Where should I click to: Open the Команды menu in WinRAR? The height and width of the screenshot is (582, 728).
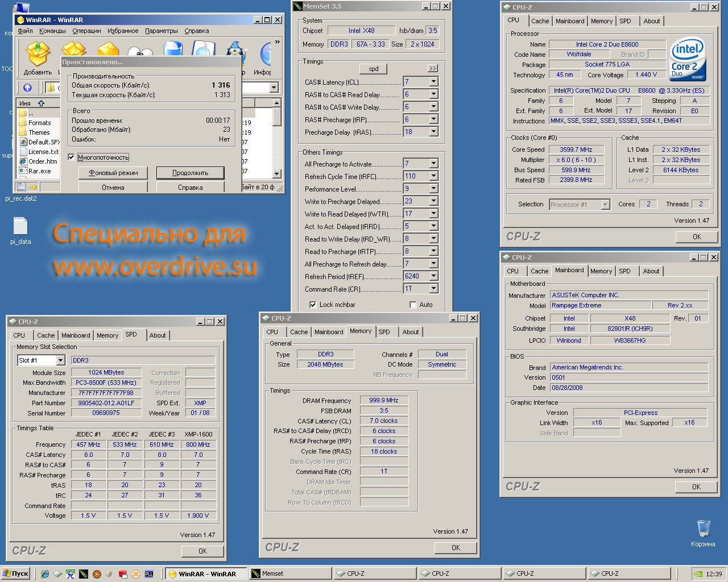coord(52,31)
